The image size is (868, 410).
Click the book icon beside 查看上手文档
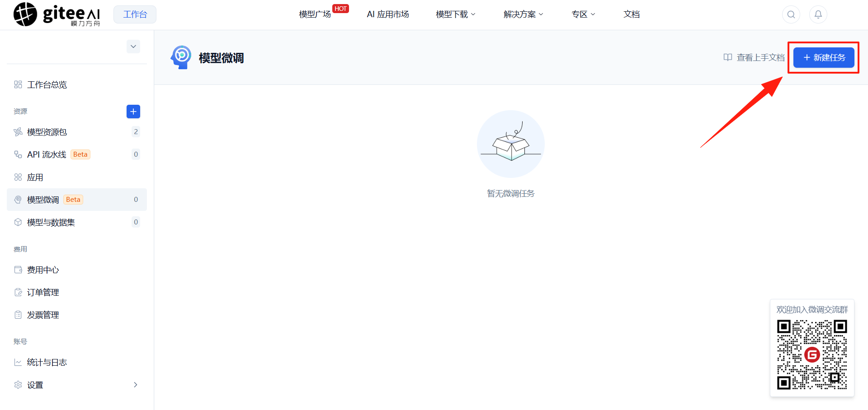pos(728,57)
